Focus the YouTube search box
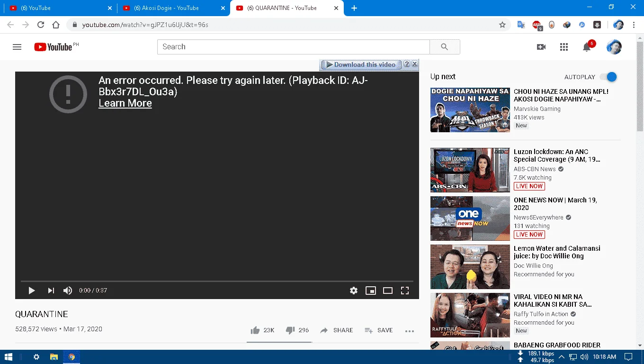The image size is (644, 364). [x=294, y=47]
